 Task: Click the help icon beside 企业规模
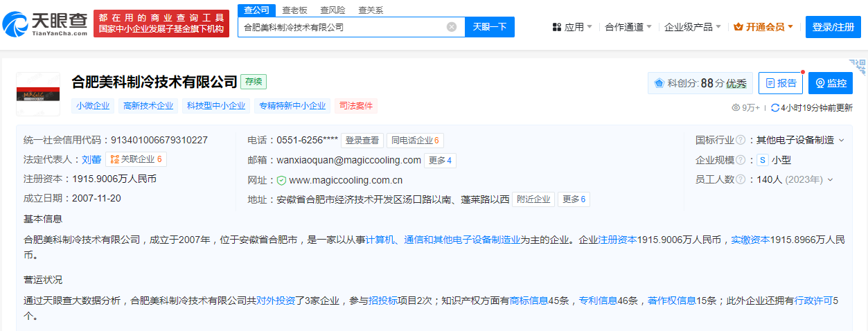741,160
